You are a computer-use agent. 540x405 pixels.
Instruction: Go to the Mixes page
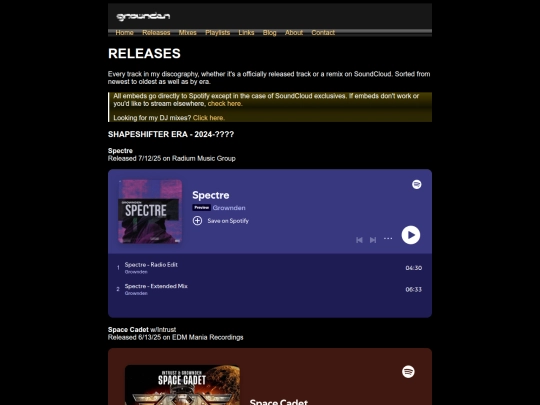click(x=187, y=33)
